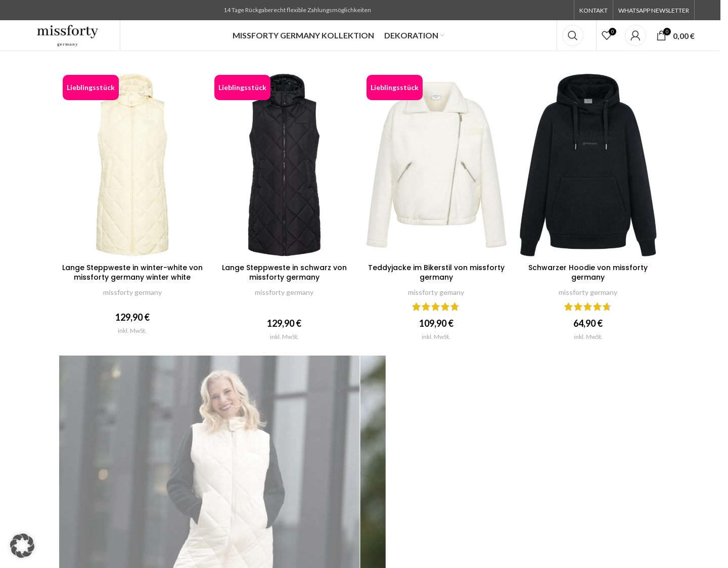Click the 64,90 € price

[x=588, y=323]
